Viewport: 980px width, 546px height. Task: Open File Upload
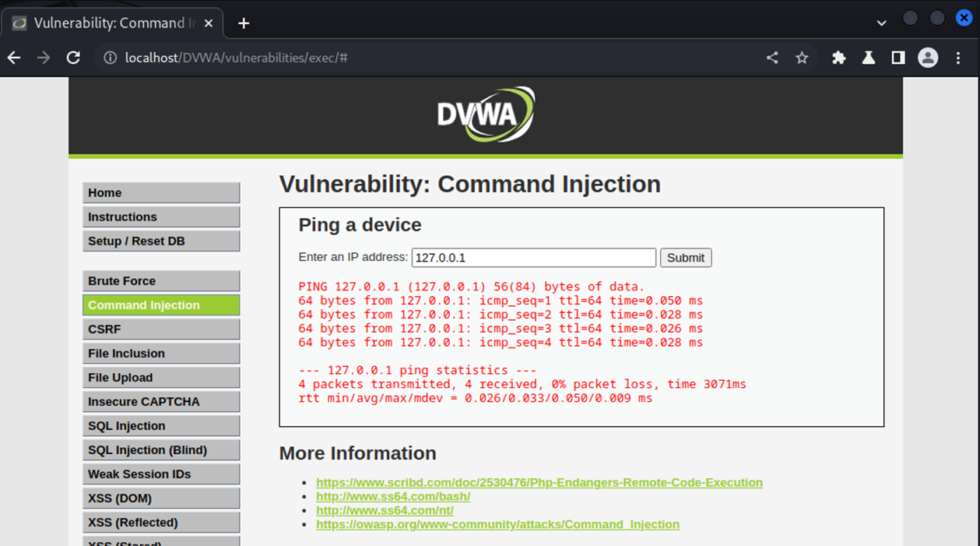(x=161, y=378)
